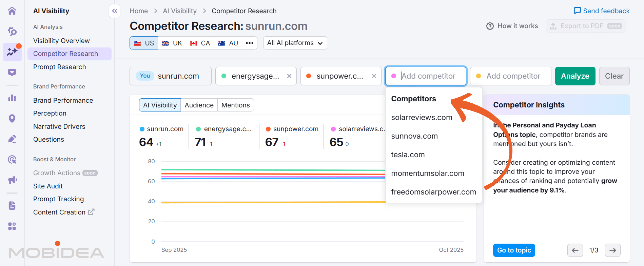Click Export to PDF button
Image resolution: width=644 pixels, height=266 pixels.
tap(586, 26)
